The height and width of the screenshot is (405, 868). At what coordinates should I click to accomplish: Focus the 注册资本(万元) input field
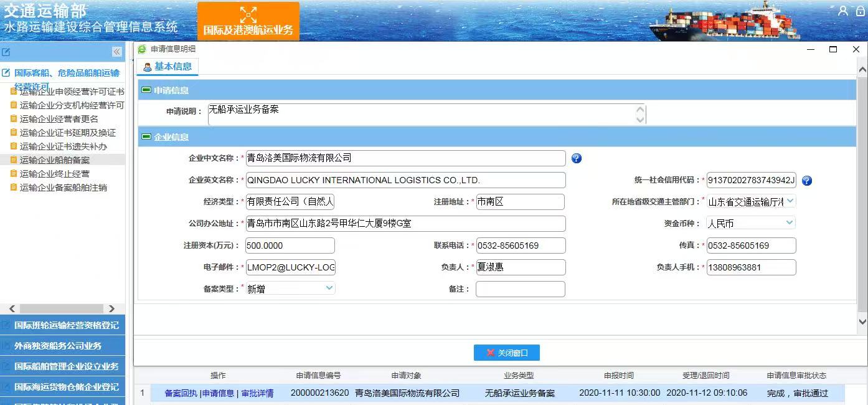coord(290,245)
